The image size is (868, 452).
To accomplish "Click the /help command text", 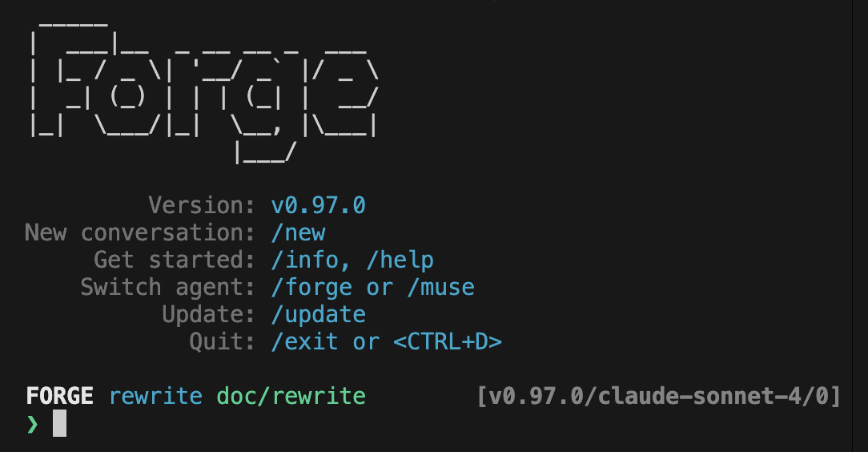I will (400, 260).
